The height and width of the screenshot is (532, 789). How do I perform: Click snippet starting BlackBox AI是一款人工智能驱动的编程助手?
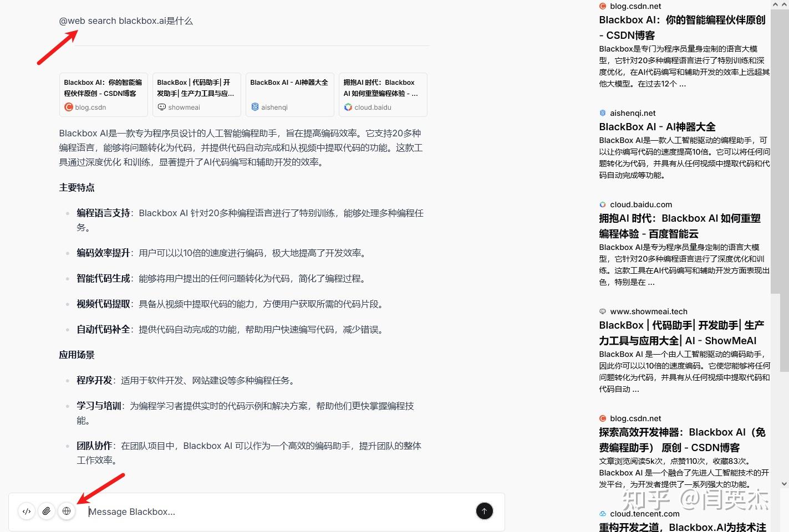(x=684, y=158)
